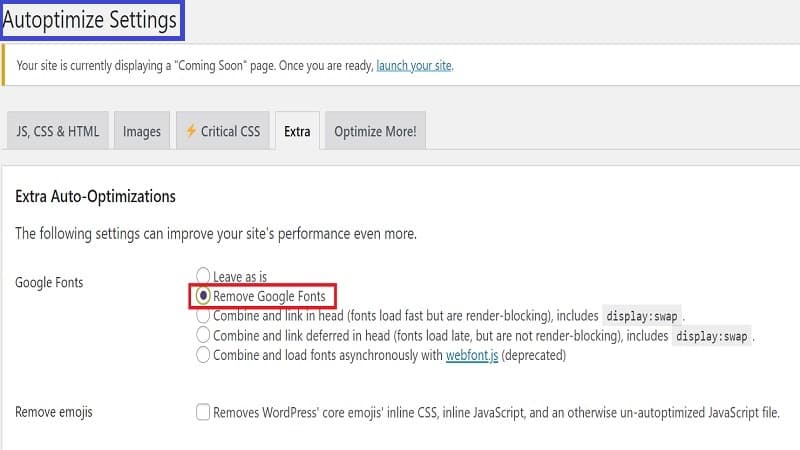800x450 pixels.
Task: Enable the Remove emojis checkbox
Action: [x=204, y=412]
